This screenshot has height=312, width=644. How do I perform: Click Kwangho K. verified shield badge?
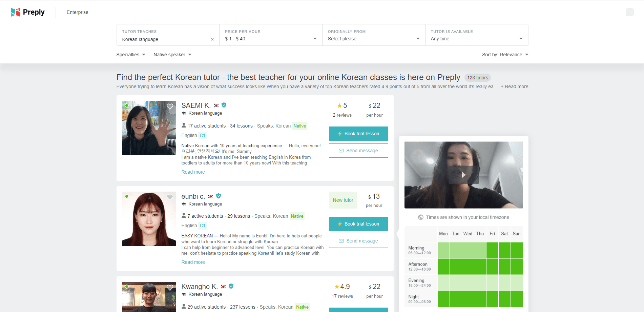231,286
